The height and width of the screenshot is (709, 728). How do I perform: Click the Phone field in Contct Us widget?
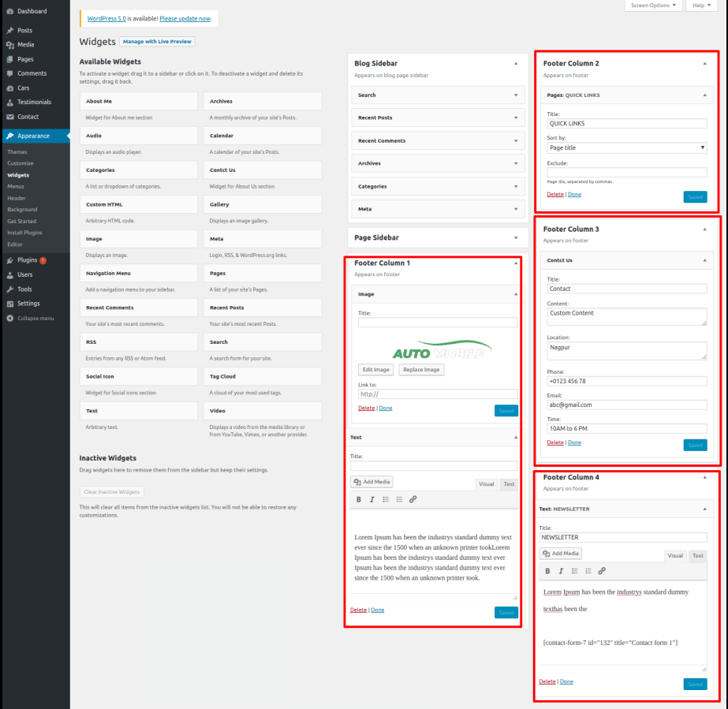(627, 382)
